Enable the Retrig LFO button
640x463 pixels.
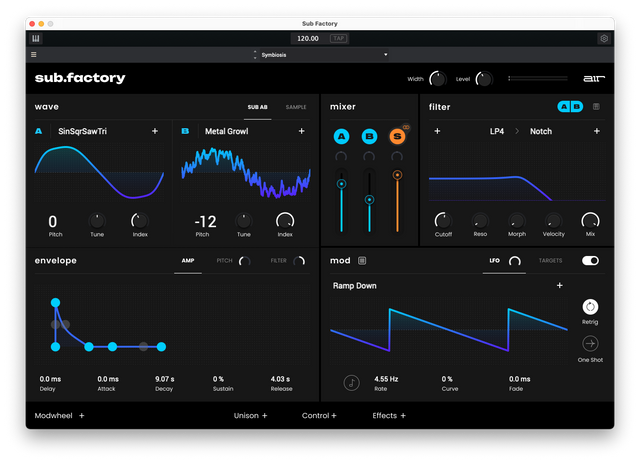point(590,307)
